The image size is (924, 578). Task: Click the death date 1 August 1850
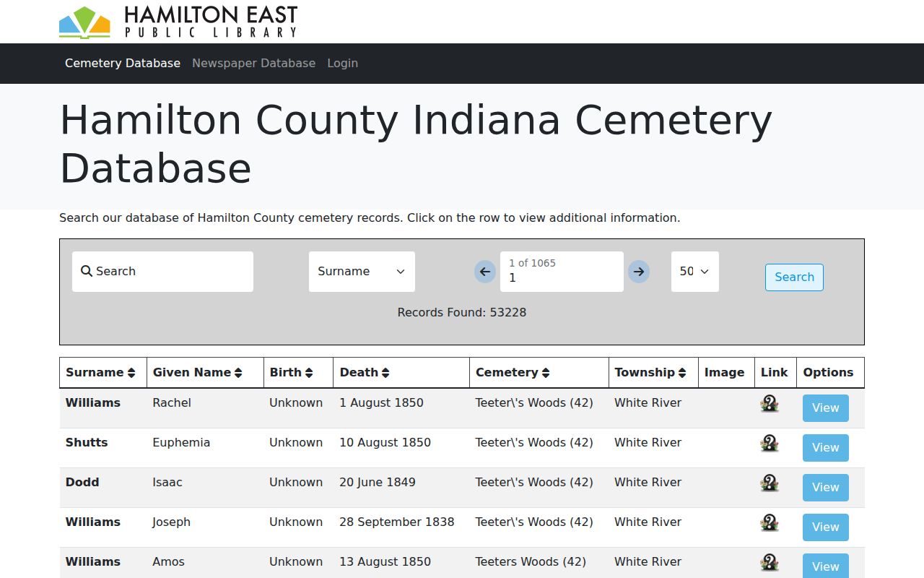pos(381,403)
